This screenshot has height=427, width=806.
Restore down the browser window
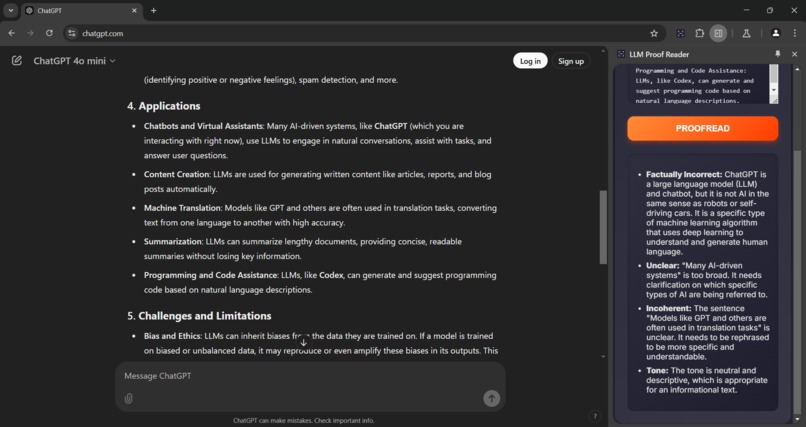(770, 10)
